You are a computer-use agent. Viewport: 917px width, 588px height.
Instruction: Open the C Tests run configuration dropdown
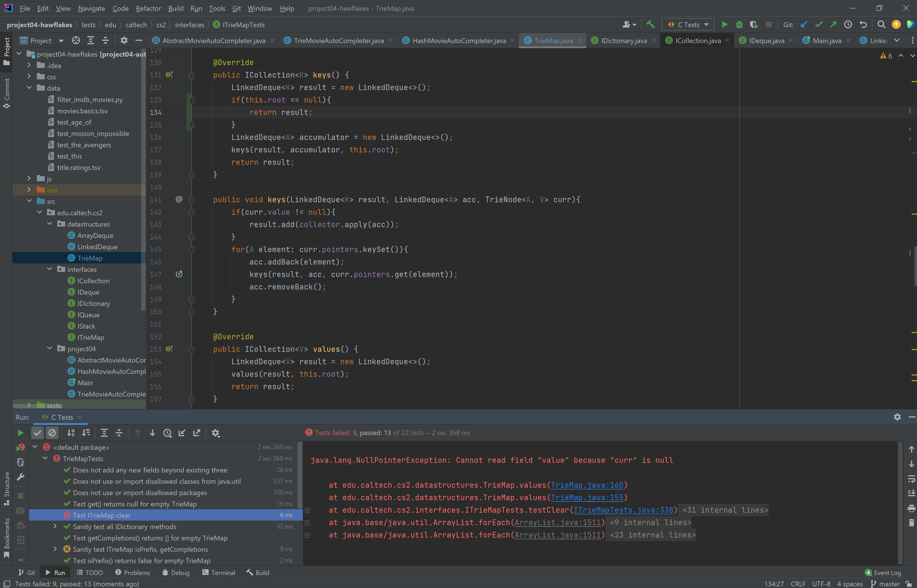pos(688,25)
